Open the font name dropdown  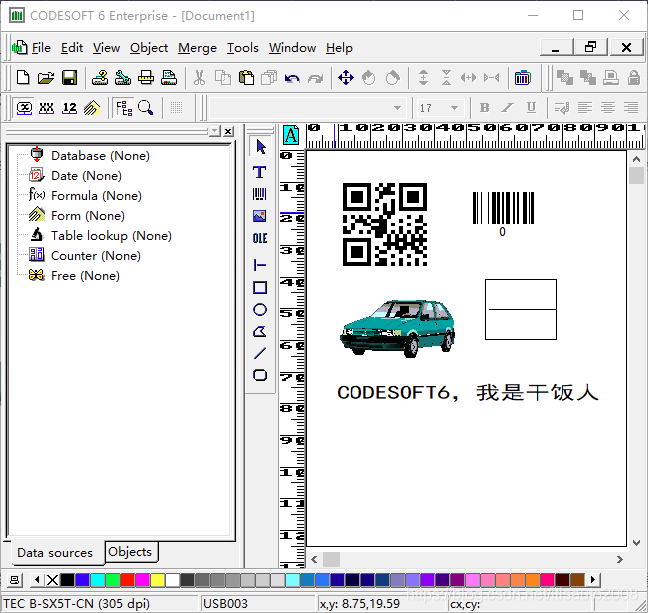click(397, 108)
